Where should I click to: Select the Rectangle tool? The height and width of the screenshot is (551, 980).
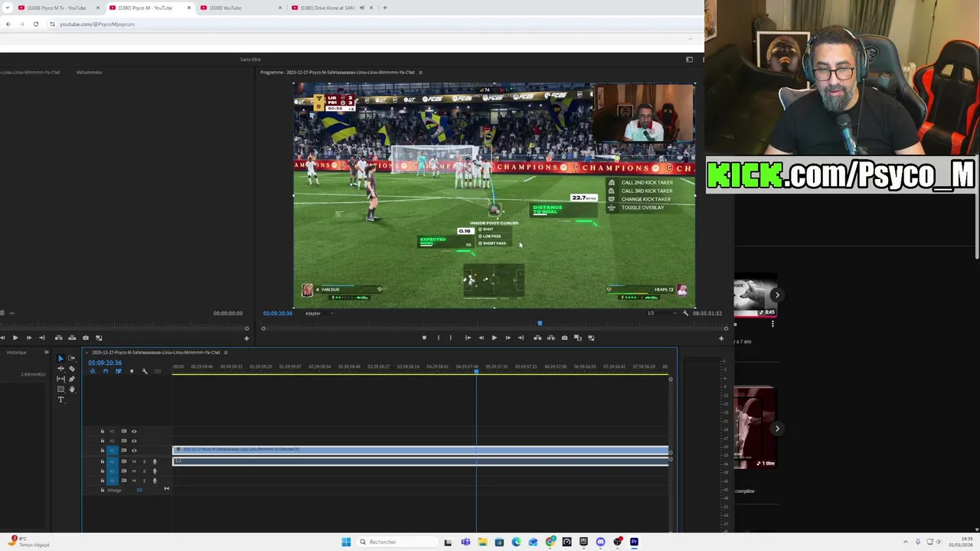pyautogui.click(x=60, y=389)
